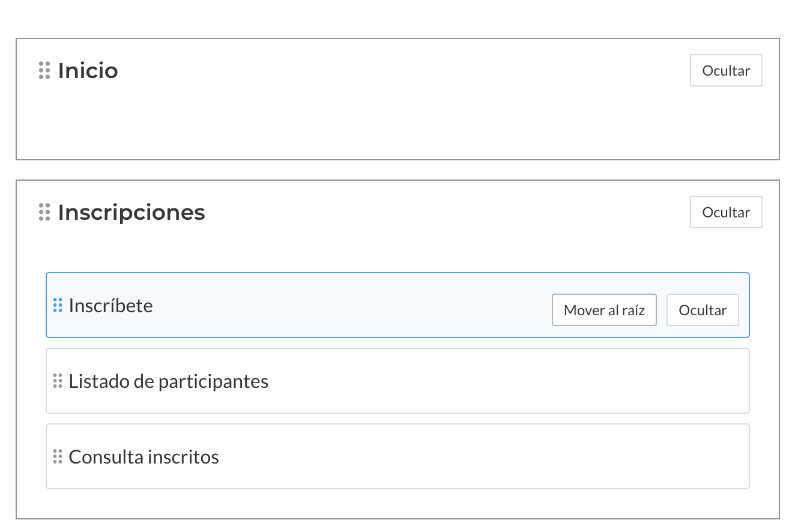This screenshot has width=801, height=532.
Task: Select the Listado de participantes label
Action: tap(169, 381)
